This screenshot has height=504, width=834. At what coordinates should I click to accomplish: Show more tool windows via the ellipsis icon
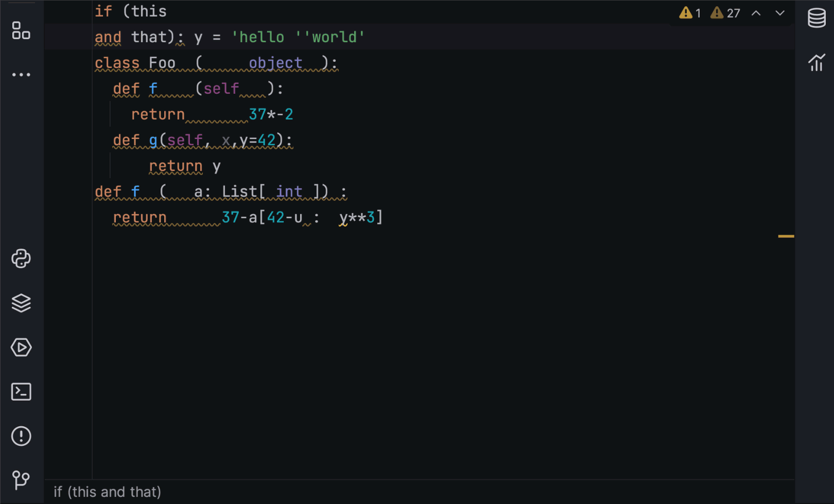[x=21, y=75]
